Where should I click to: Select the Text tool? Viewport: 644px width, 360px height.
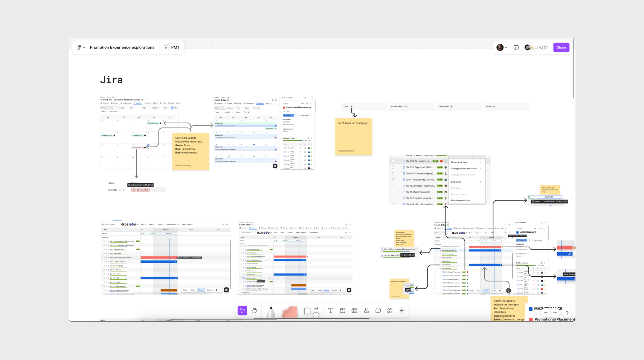point(331,311)
